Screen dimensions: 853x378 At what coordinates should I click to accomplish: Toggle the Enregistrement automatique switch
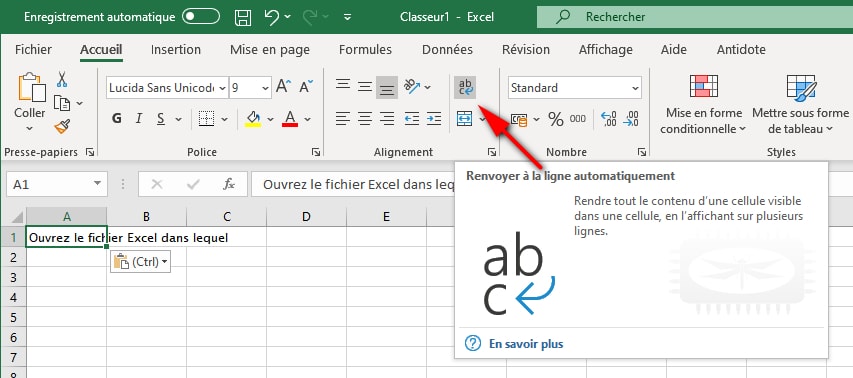[x=201, y=17]
